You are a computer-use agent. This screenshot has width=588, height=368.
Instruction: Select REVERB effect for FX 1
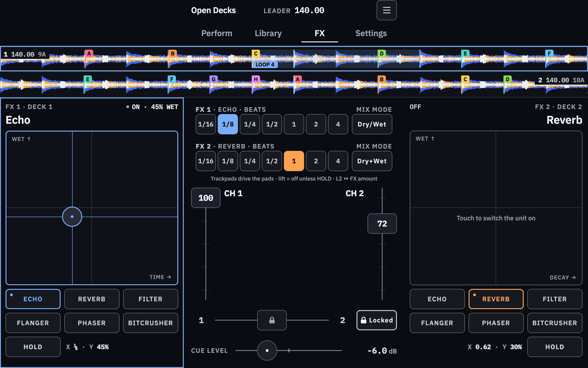[92, 299]
